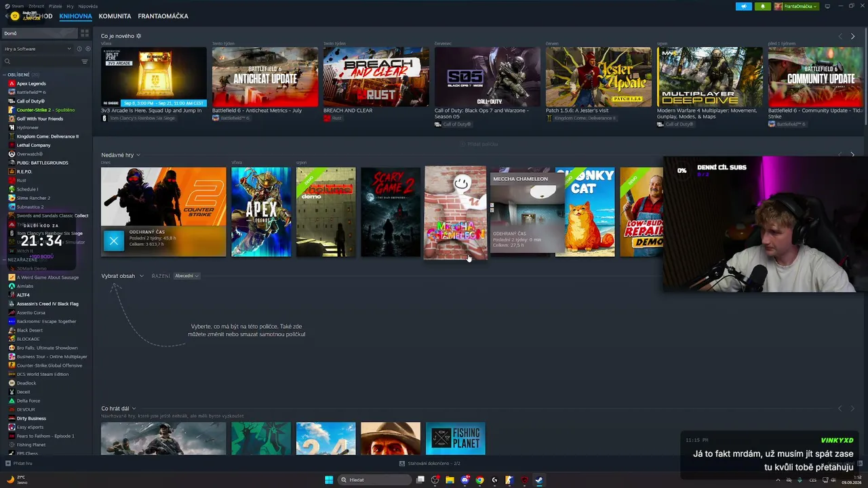Screen dimensions: 868x488
Task: Switch to the KOMUNITA tab
Action: pos(115,16)
